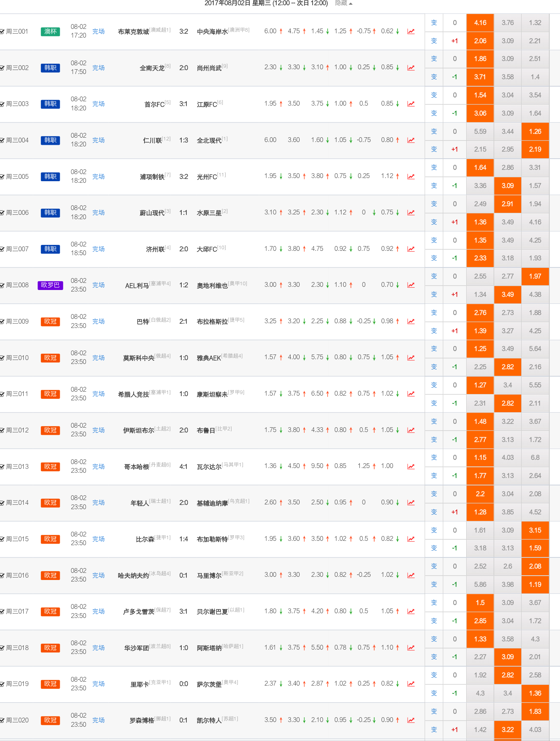
Task: Click the 澳杯 league tag of 周三001
Action: [50, 32]
